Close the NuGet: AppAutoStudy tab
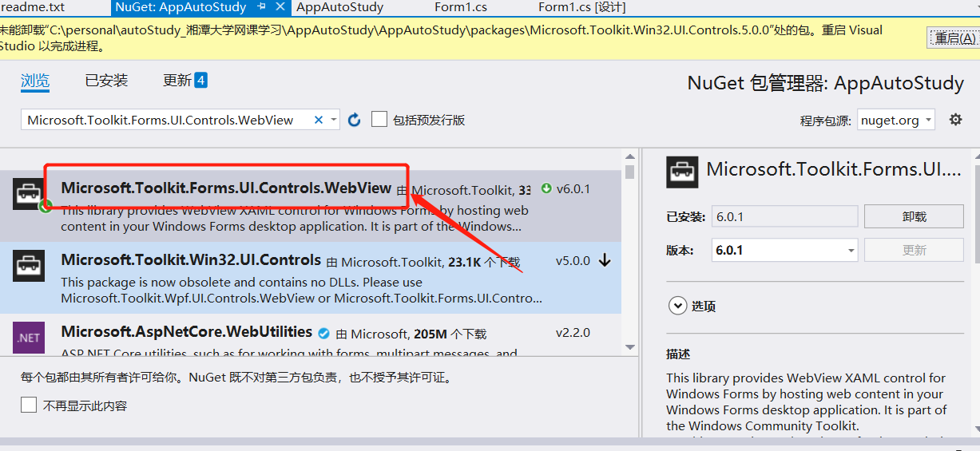The image size is (980, 451). 280,7
